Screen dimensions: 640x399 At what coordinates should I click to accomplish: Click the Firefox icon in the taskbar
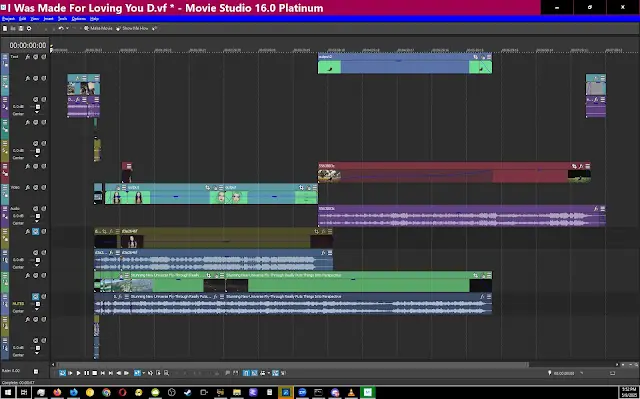[x=57, y=392]
